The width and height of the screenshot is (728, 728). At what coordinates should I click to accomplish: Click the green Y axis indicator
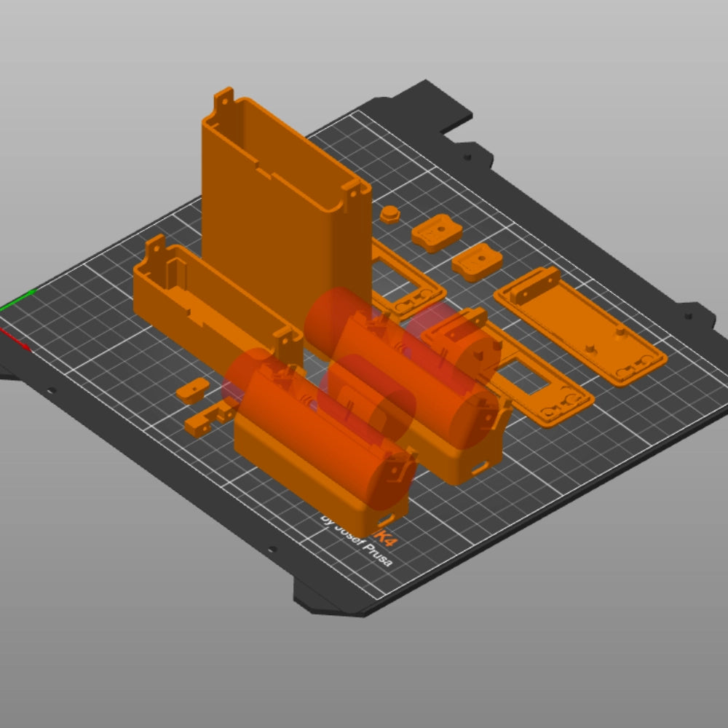[x=18, y=299]
